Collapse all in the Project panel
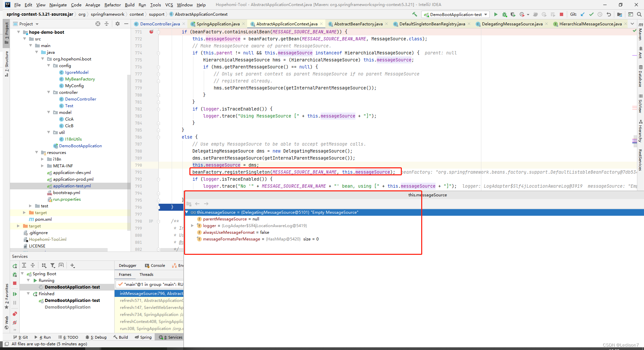 pyautogui.click(x=107, y=24)
